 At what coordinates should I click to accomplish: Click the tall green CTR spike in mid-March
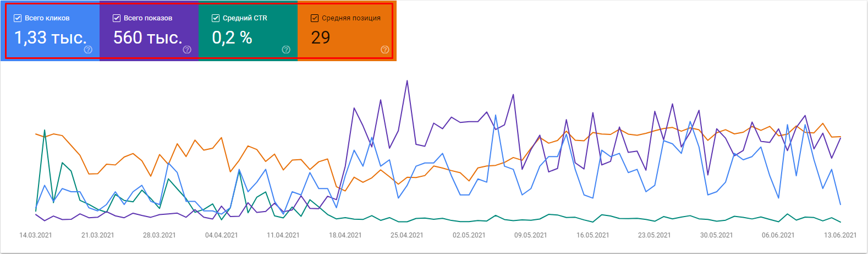[x=45, y=131]
